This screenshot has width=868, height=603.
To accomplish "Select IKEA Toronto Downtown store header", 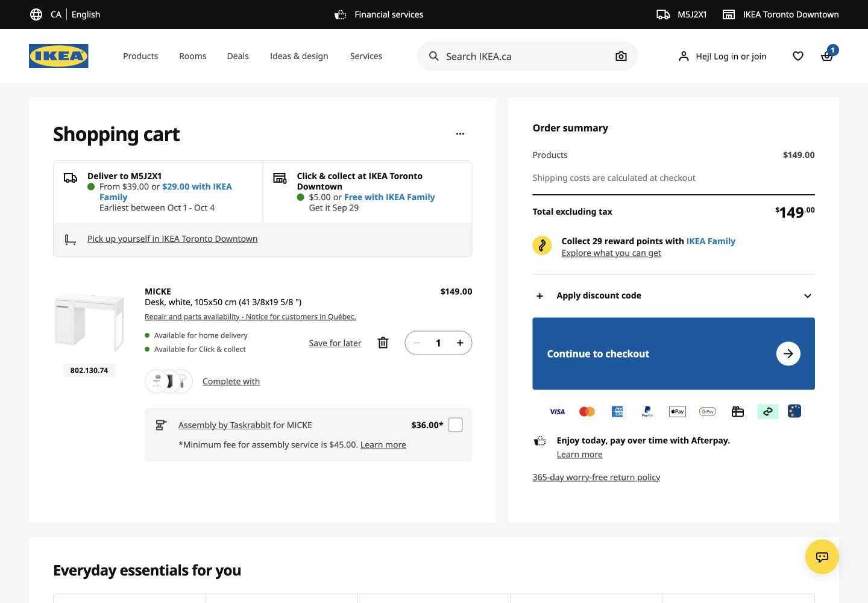I will 781,14.
